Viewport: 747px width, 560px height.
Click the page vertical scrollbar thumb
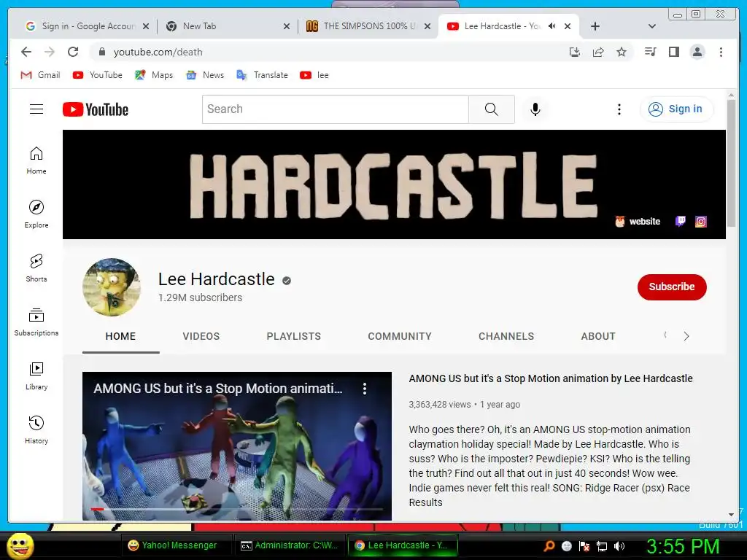(x=731, y=162)
